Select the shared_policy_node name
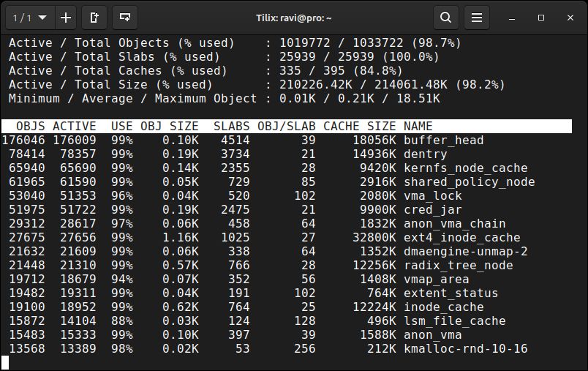588x371 pixels. (469, 182)
